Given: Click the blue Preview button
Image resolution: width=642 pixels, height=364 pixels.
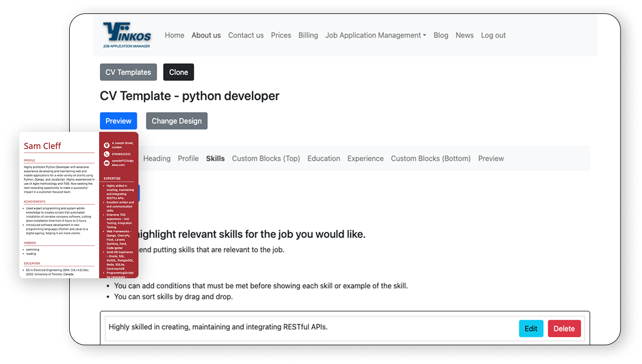Looking at the screenshot, I should 119,121.
